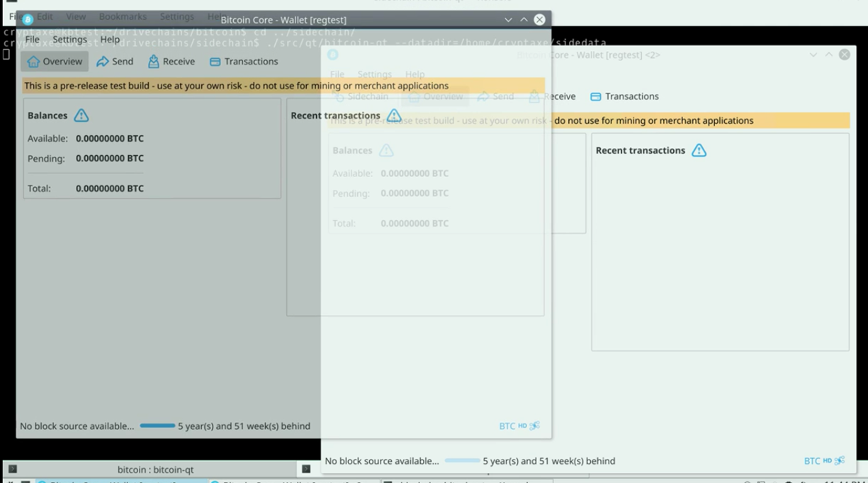The height and width of the screenshot is (483, 868).
Task: Click the sync progress bar in Wallet <2>
Action: pyautogui.click(x=463, y=460)
